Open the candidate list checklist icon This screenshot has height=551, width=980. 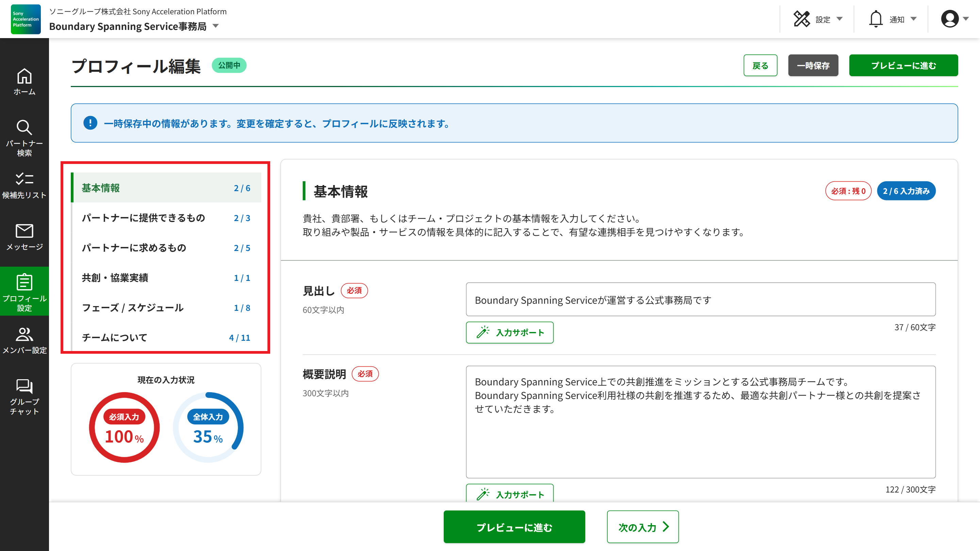coord(24,179)
